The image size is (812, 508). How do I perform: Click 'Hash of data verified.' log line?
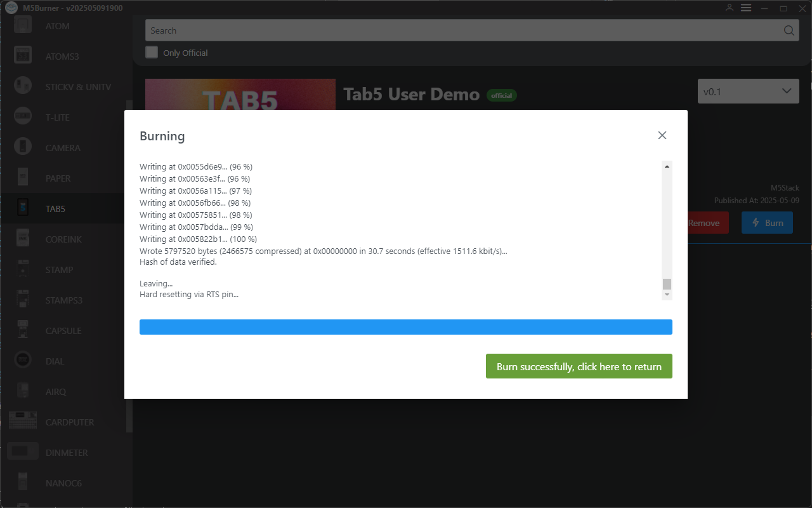[x=178, y=262]
